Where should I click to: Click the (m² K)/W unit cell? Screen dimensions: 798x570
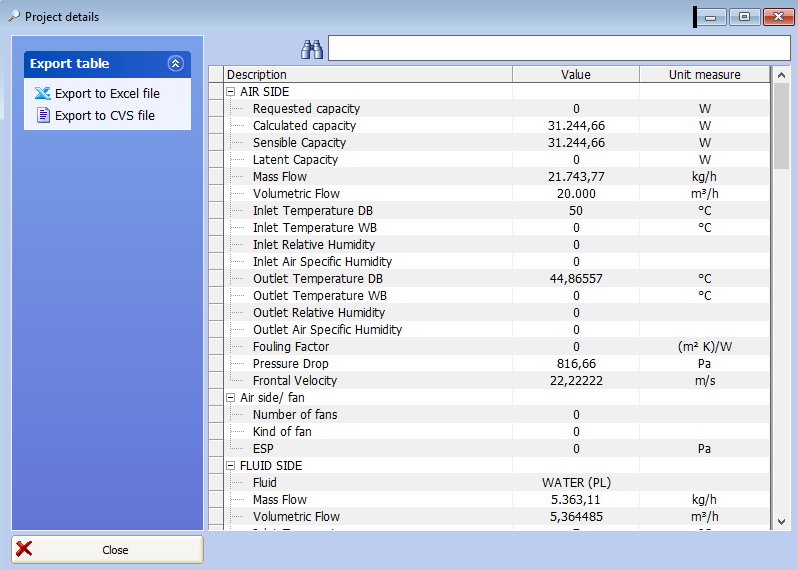coord(704,347)
